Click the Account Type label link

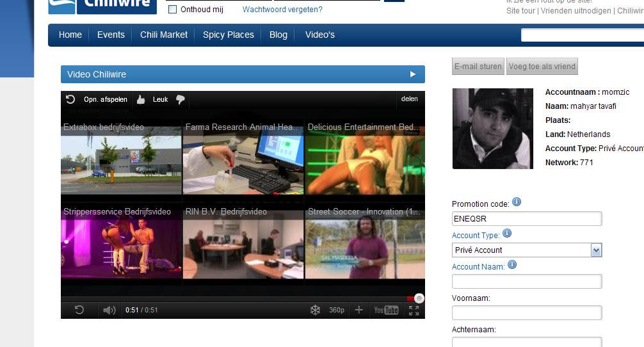coord(476,236)
